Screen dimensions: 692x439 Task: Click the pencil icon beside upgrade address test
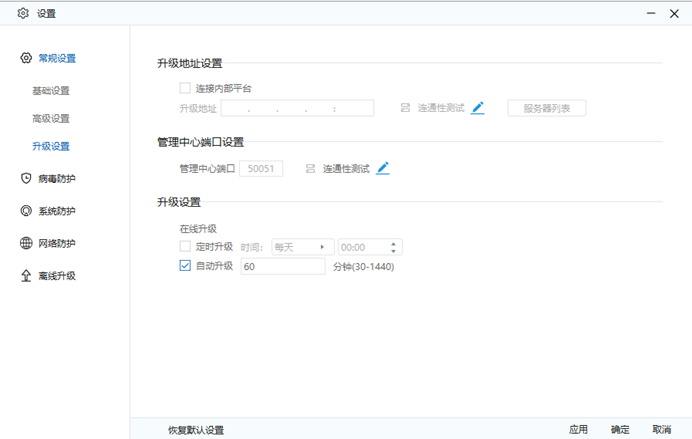pos(478,108)
